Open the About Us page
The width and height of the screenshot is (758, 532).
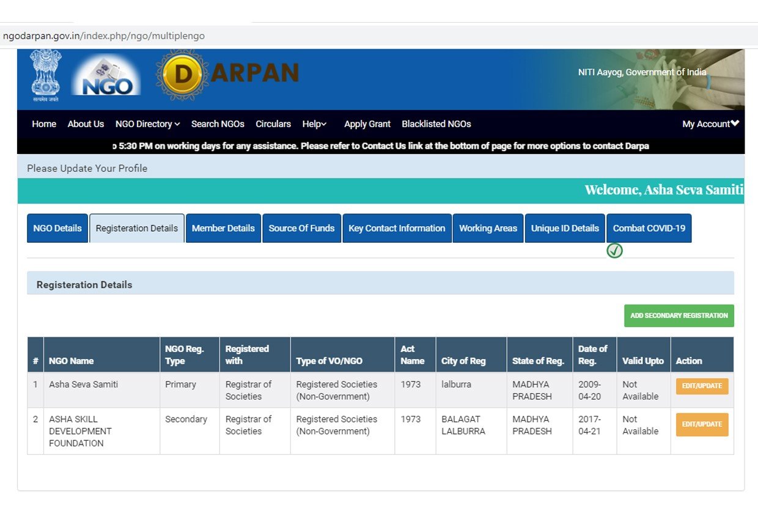point(86,124)
